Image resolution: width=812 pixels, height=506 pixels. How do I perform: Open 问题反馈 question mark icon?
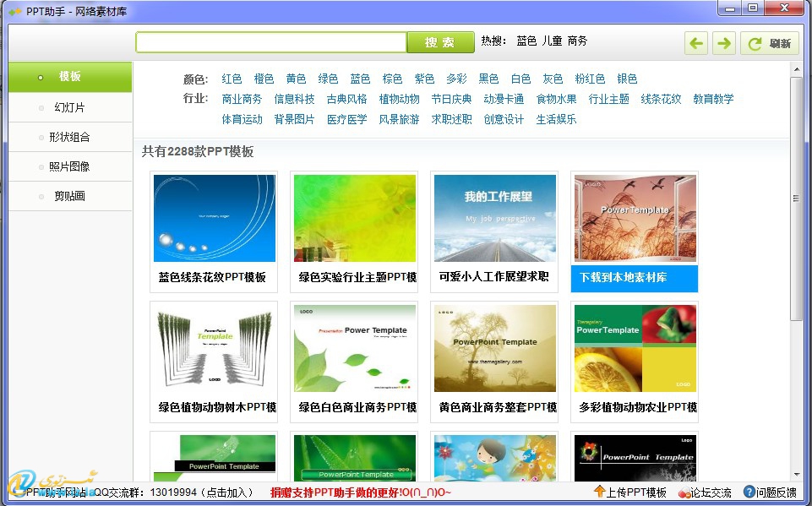(749, 492)
